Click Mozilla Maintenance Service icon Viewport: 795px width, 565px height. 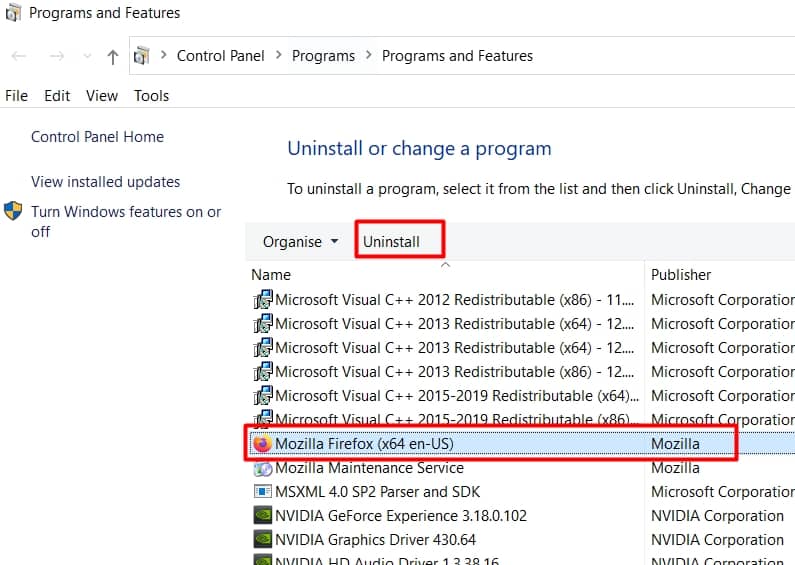click(x=263, y=468)
